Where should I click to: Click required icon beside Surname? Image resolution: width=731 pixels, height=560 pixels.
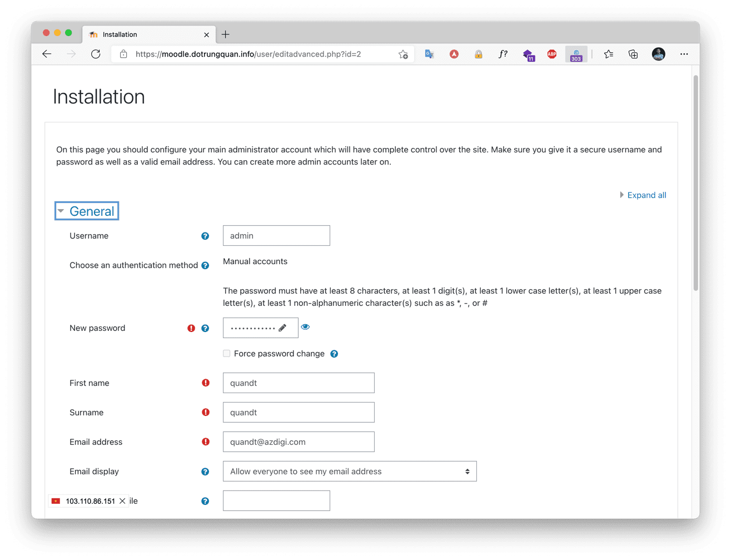coord(206,412)
